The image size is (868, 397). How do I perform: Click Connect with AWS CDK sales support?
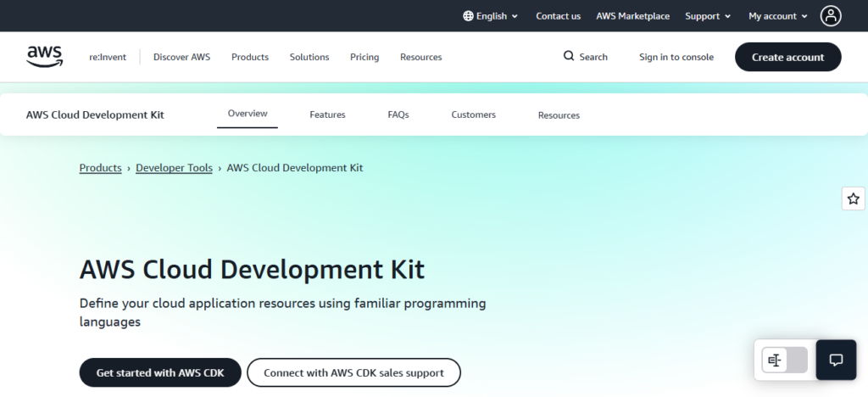click(x=353, y=372)
